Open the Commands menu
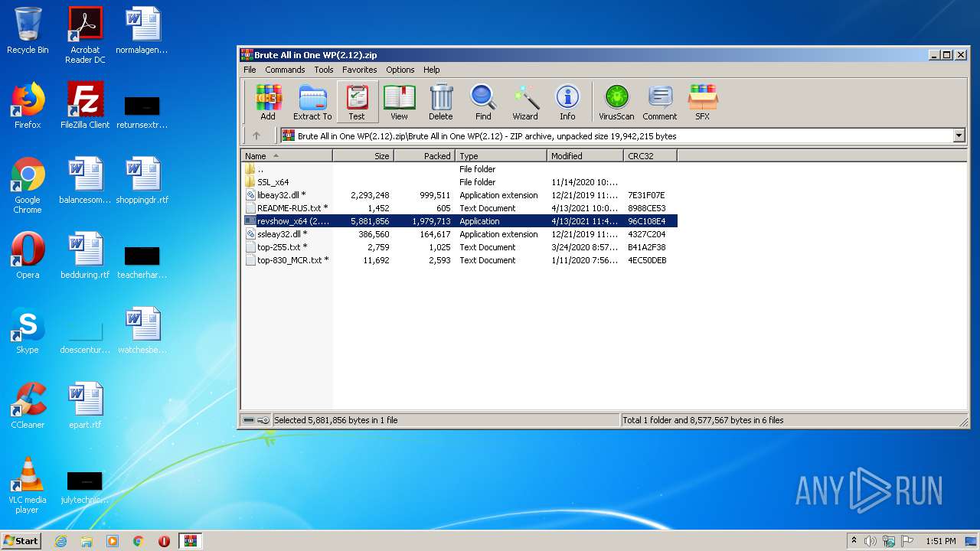 click(285, 70)
